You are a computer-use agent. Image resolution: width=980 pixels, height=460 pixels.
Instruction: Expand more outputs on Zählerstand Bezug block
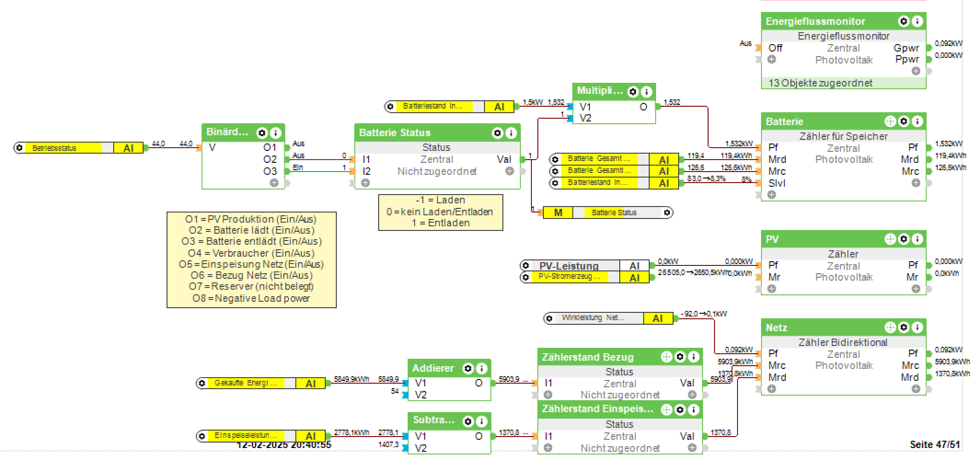pyautogui.click(x=692, y=395)
